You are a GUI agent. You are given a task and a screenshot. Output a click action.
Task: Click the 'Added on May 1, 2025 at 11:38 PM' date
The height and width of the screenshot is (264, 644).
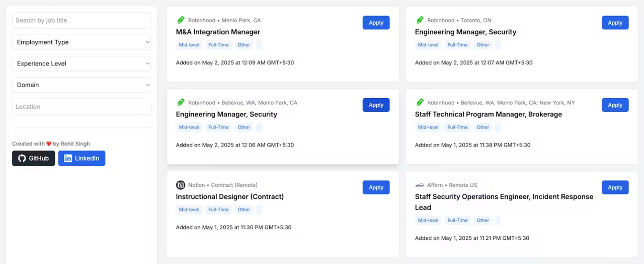473,145
